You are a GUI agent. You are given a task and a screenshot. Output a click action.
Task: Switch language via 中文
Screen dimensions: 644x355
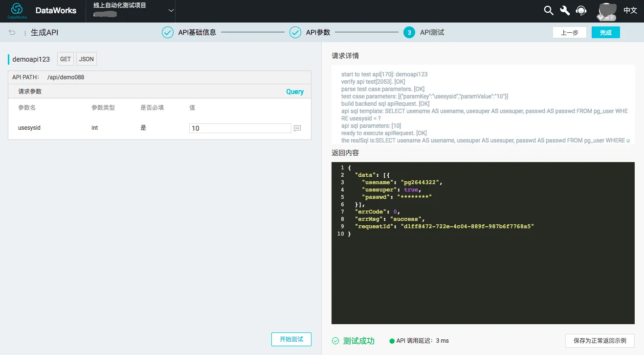(630, 10)
